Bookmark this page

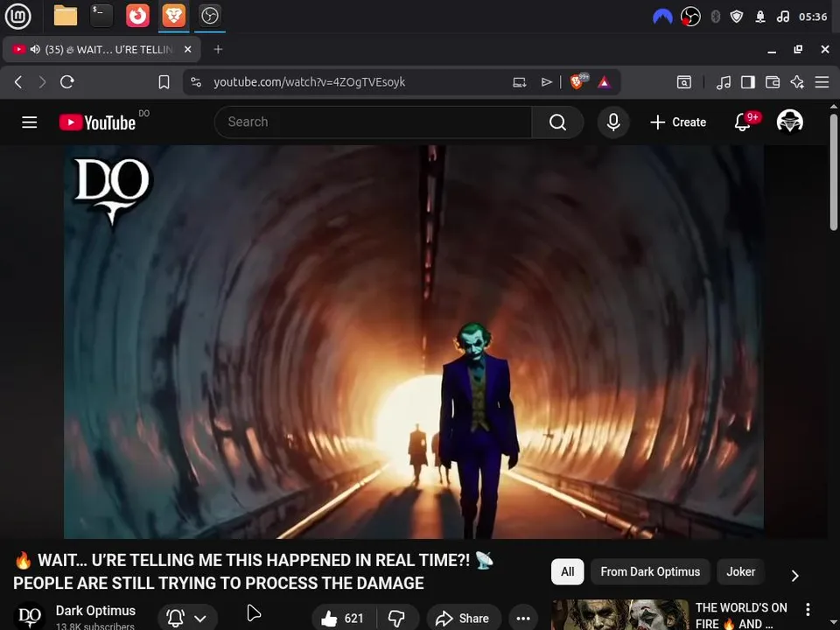pyautogui.click(x=164, y=82)
